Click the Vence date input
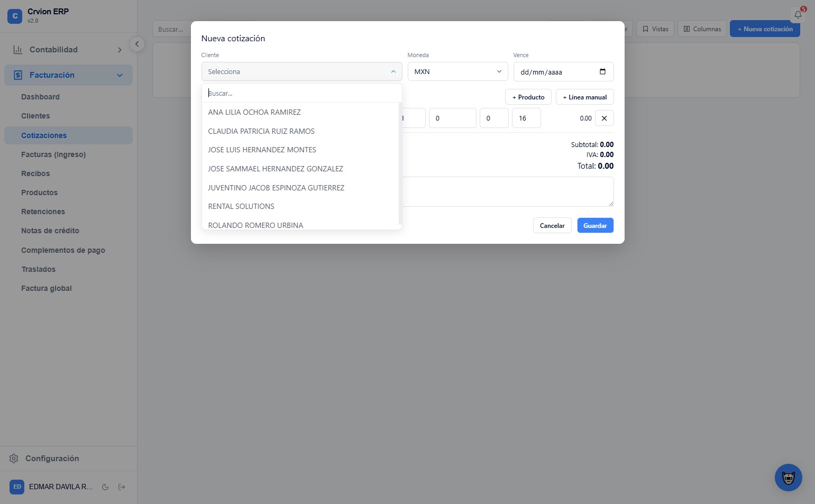The image size is (815, 504). tap(563, 72)
